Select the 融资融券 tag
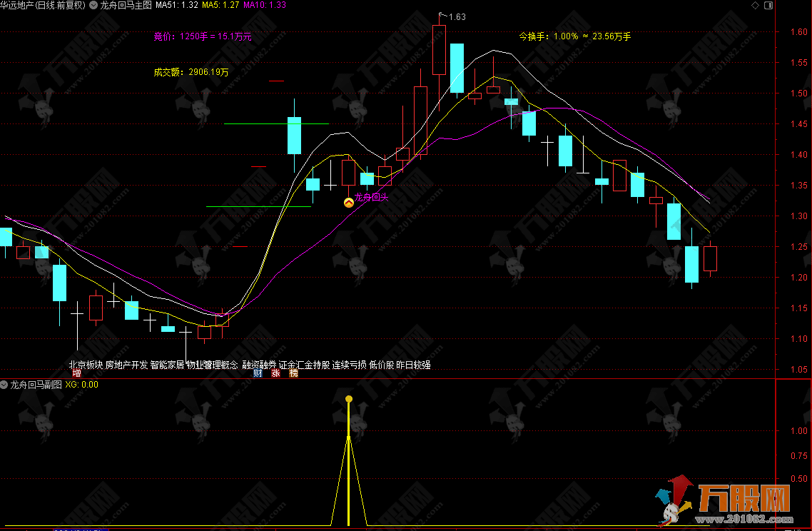This screenshot has height=531, width=812. [260, 365]
